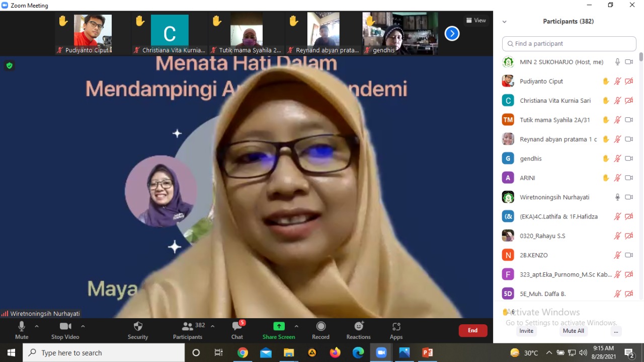This screenshot has width=644, height=362.
Task: Open the notification center with 2 alerts
Action: click(x=629, y=352)
